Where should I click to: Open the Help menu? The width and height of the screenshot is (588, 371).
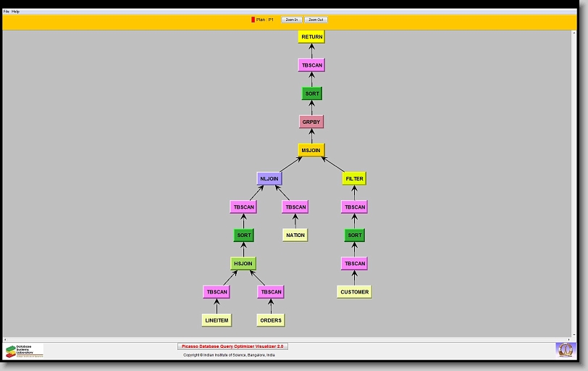point(16,12)
